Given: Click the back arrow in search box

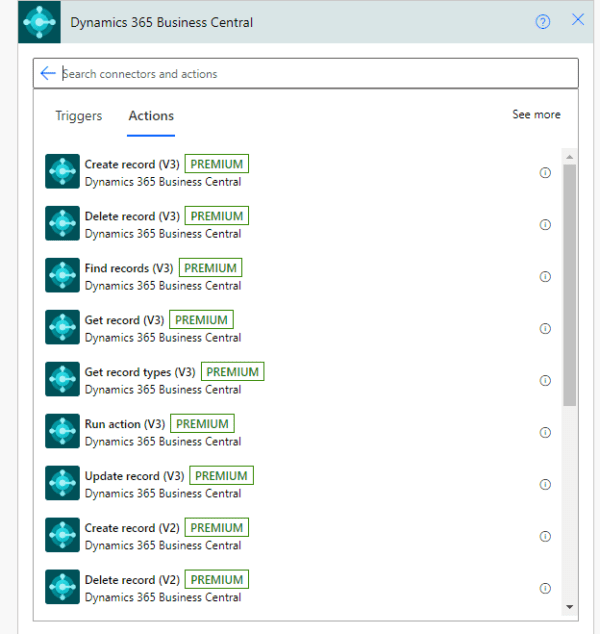Looking at the screenshot, I should click(47, 73).
